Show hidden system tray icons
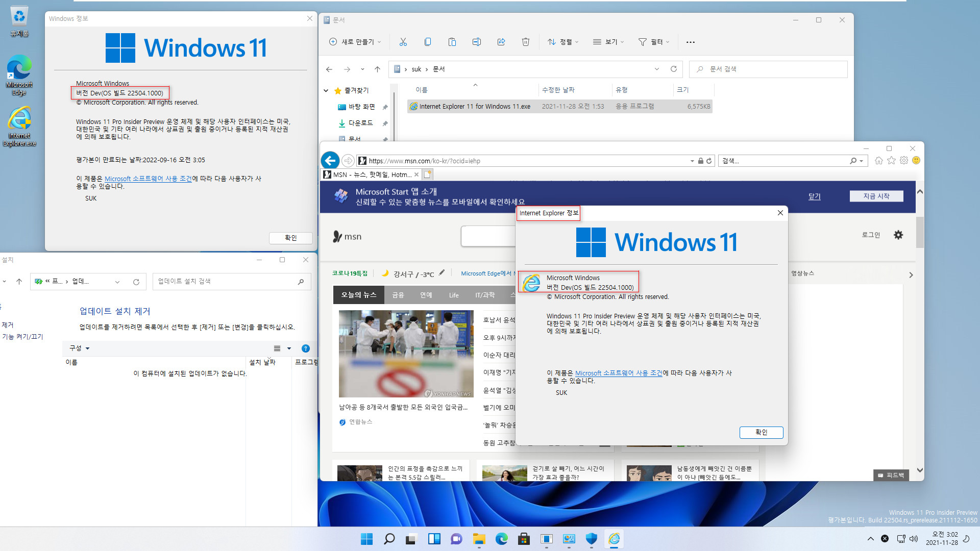Image resolution: width=980 pixels, height=551 pixels. click(870, 539)
